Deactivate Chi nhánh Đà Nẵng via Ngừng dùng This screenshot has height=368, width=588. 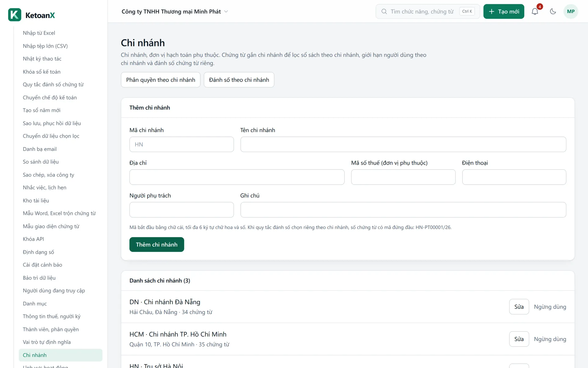pyautogui.click(x=550, y=307)
